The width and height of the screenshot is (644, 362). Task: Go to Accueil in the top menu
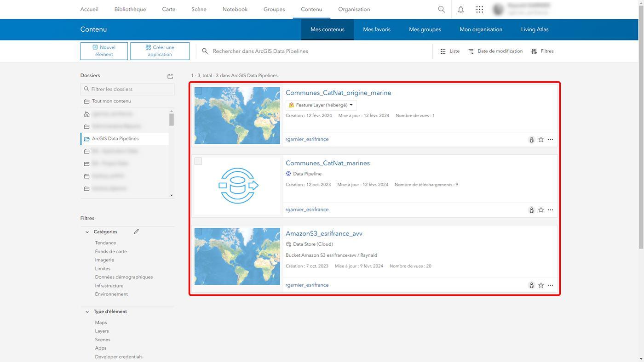(89, 9)
